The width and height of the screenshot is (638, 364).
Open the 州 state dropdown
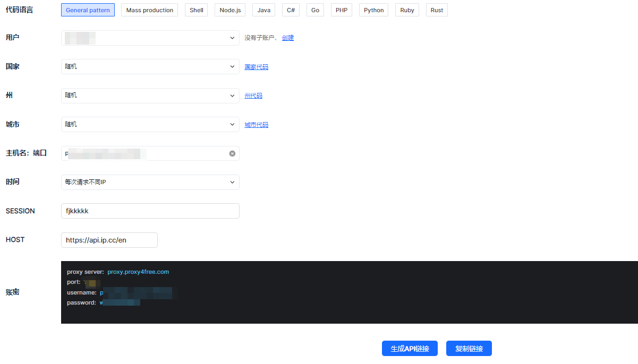150,96
